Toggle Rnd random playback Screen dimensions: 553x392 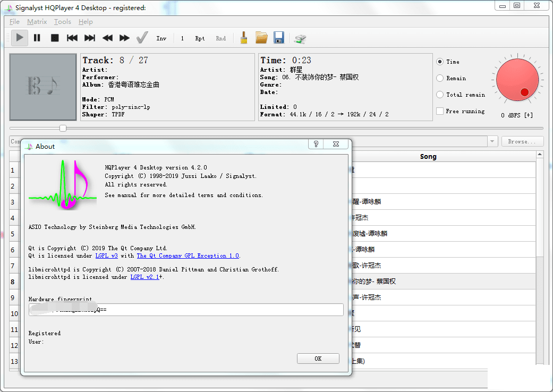[x=221, y=38]
